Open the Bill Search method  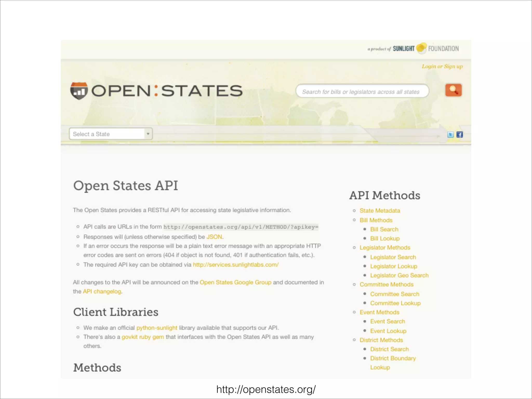pos(384,229)
